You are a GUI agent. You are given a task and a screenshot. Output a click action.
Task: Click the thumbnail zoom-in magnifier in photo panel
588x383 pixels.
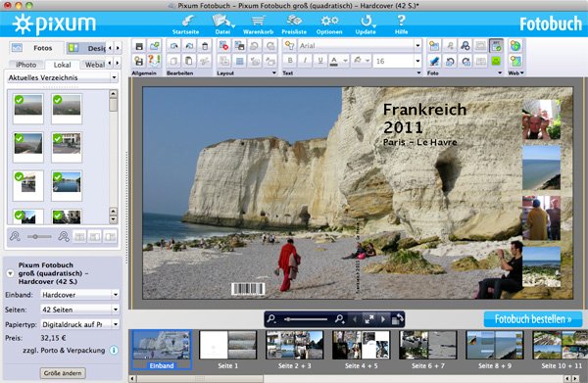[x=64, y=236]
